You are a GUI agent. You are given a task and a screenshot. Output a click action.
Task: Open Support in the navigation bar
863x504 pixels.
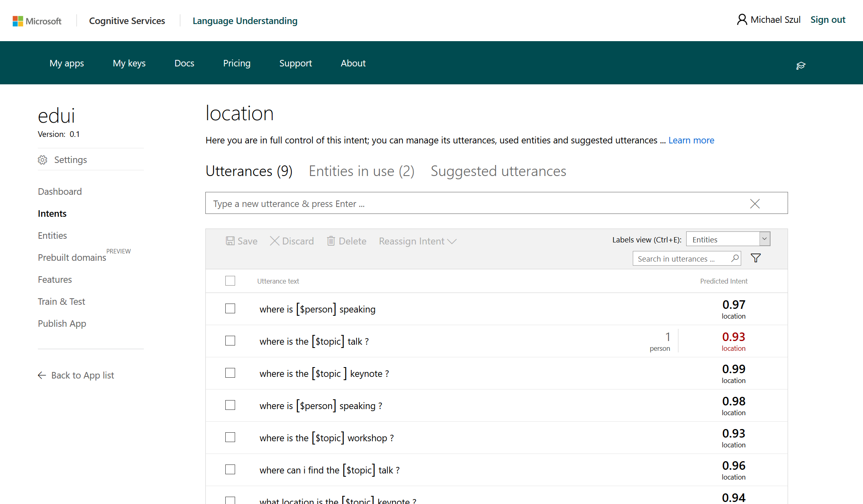pyautogui.click(x=295, y=63)
